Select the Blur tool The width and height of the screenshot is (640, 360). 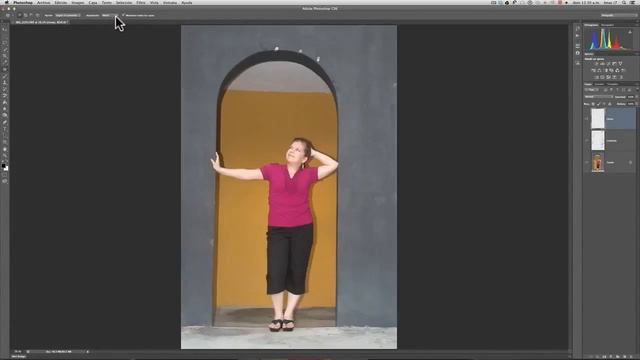(5, 109)
